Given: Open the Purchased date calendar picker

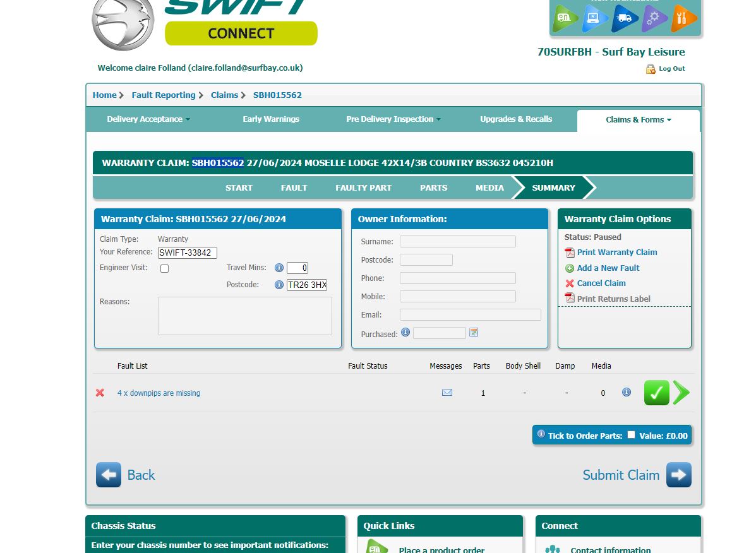Looking at the screenshot, I should [x=474, y=333].
